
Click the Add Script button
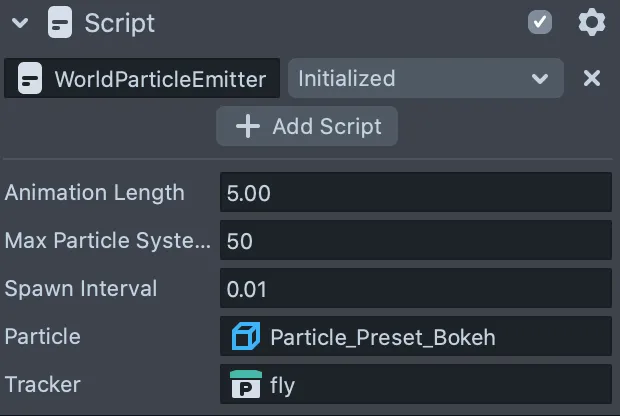click(x=307, y=126)
